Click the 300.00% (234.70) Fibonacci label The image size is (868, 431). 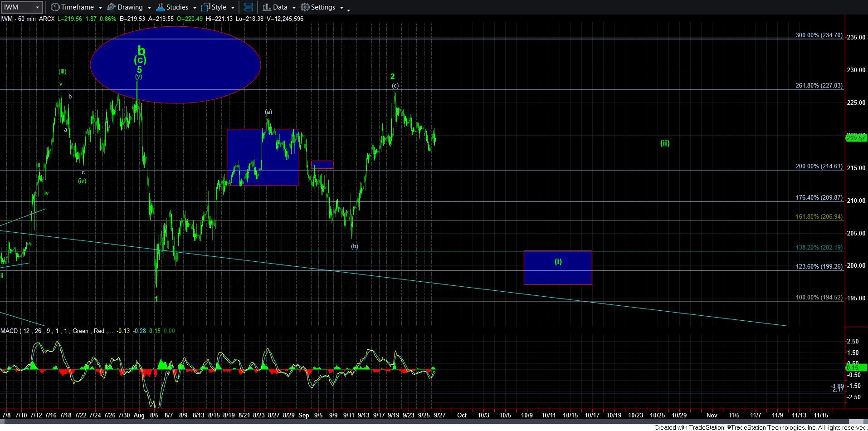(x=819, y=35)
